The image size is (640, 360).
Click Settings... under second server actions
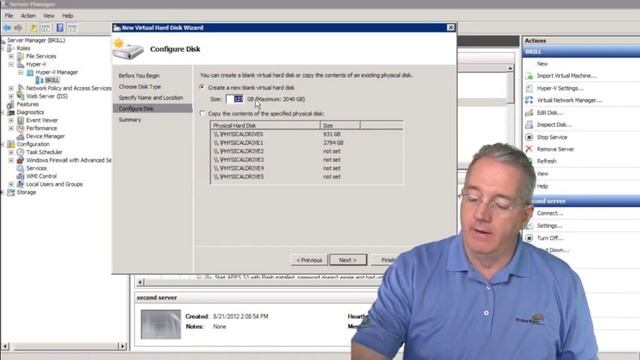549,225
